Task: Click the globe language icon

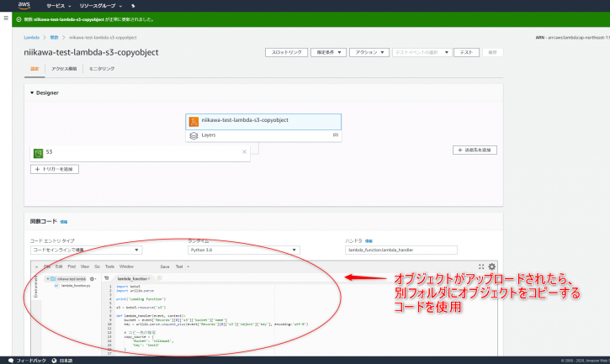Action: [55, 361]
